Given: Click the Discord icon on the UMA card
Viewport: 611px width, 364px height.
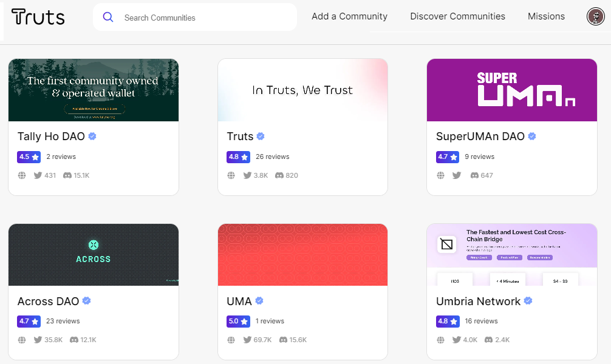Looking at the screenshot, I should coord(283,340).
